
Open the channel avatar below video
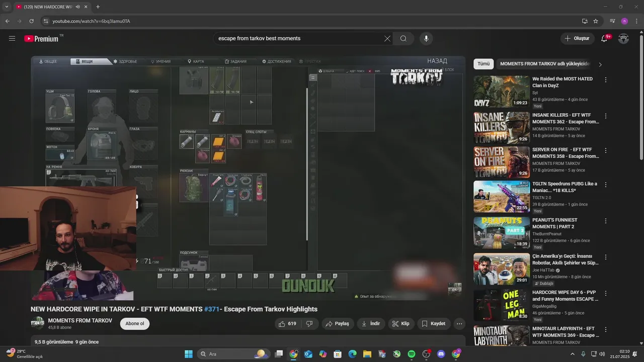[37, 323]
